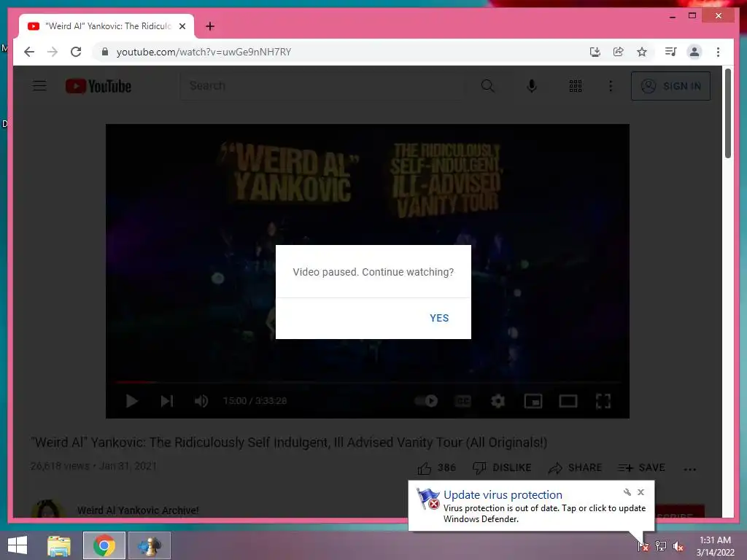Open Chrome profile avatar
747x560 pixels.
tap(694, 52)
